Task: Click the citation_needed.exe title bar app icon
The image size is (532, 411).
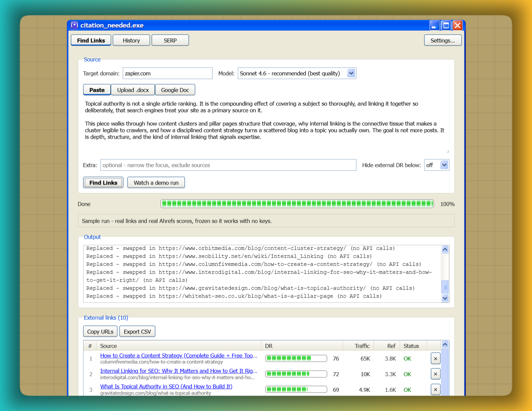Action: click(x=74, y=25)
